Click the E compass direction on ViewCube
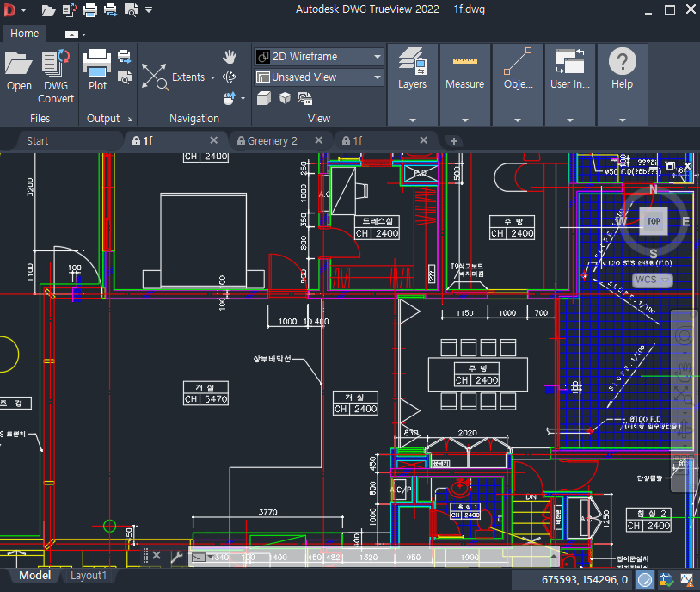Image resolution: width=700 pixels, height=592 pixels. click(686, 222)
